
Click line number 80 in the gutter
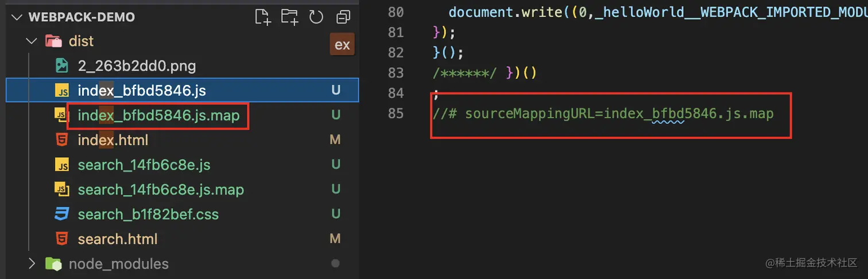[396, 12]
